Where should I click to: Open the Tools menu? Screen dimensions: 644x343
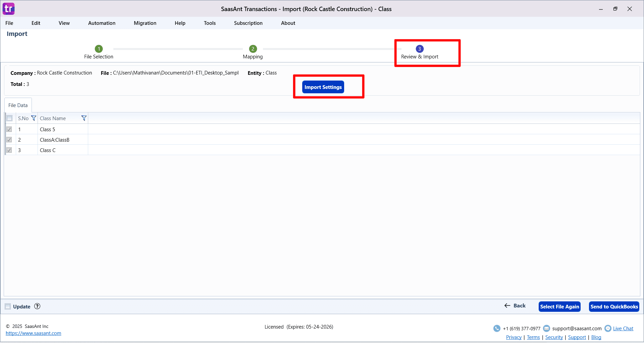210,23
